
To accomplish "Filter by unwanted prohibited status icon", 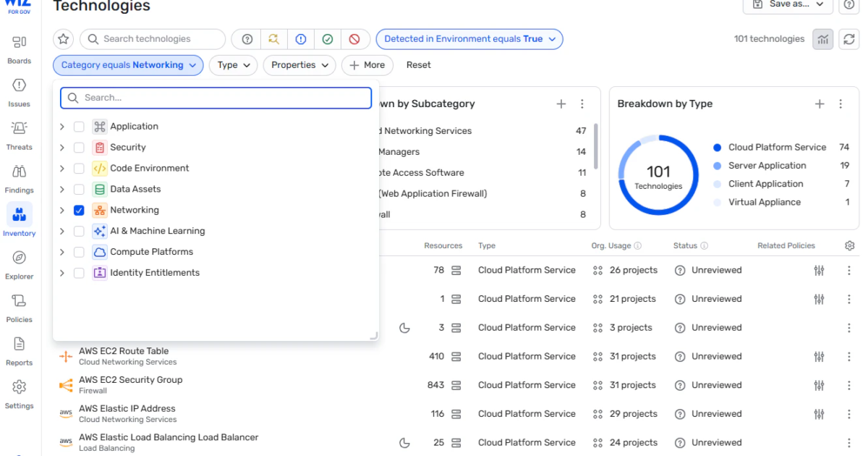I will (x=354, y=39).
